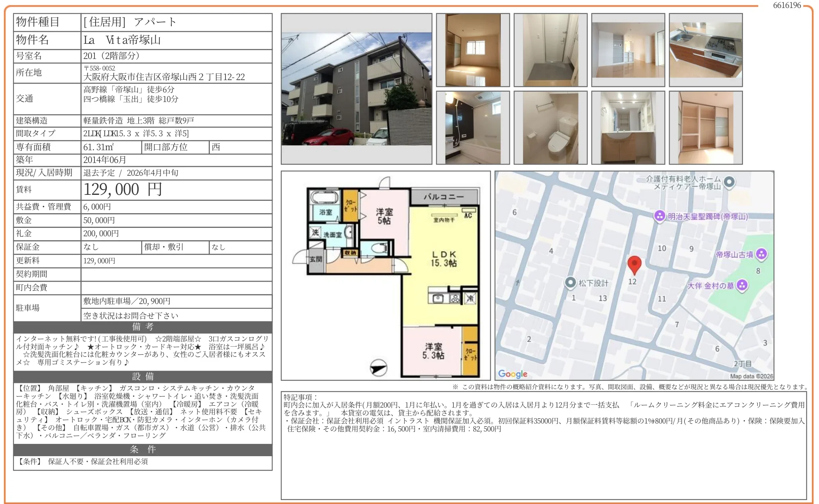Click 明治天皇聖躅碑 purple marker icon
The height and width of the screenshot is (504, 819).
tap(660, 216)
